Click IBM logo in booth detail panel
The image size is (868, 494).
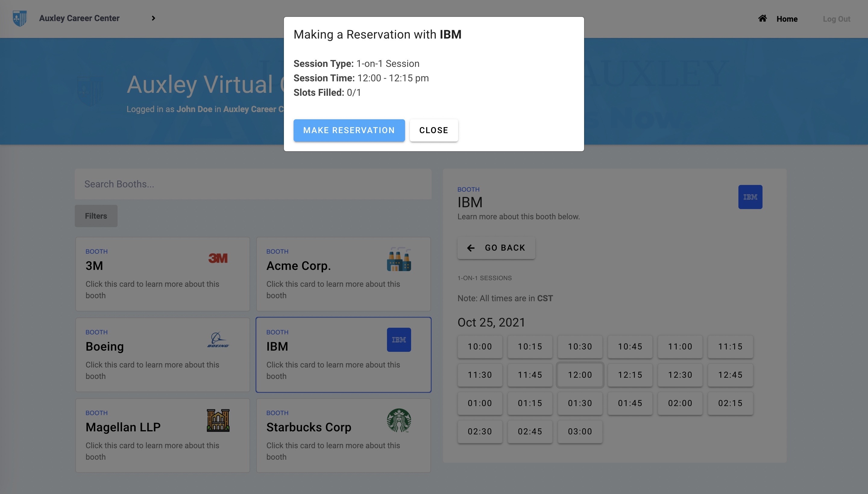[x=750, y=197]
